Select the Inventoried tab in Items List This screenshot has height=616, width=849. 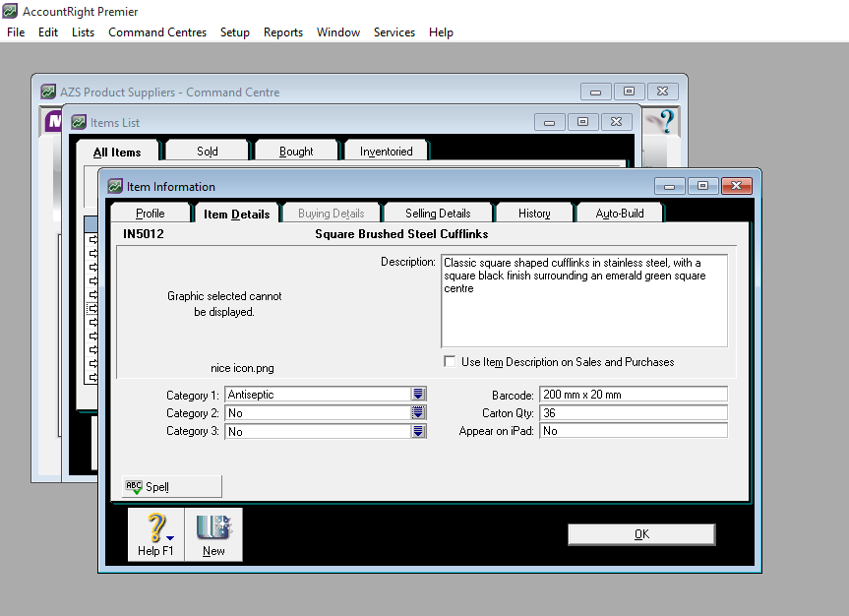tap(386, 152)
